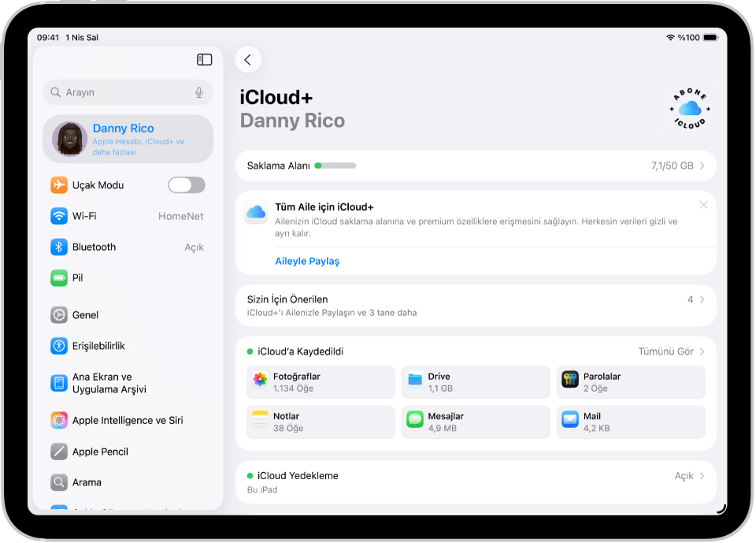Tap the back chevron to leave iCloud+
The image size is (756, 543).
click(248, 60)
